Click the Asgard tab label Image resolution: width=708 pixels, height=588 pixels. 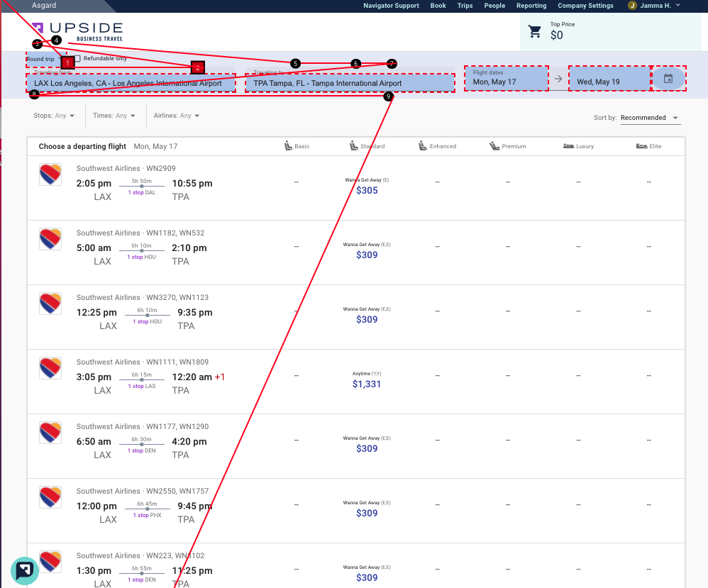(x=44, y=6)
